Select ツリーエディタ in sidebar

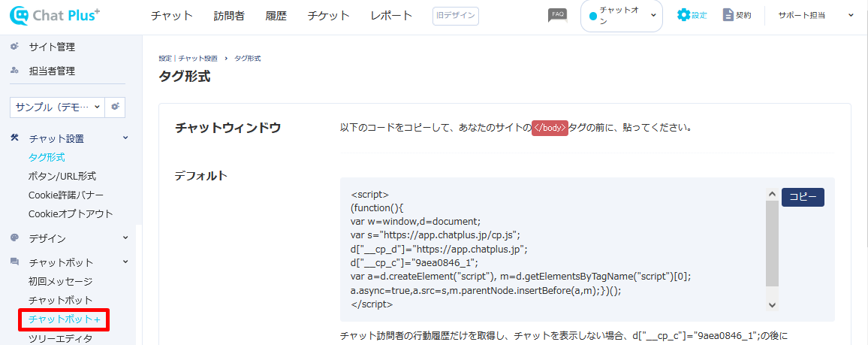(60, 338)
